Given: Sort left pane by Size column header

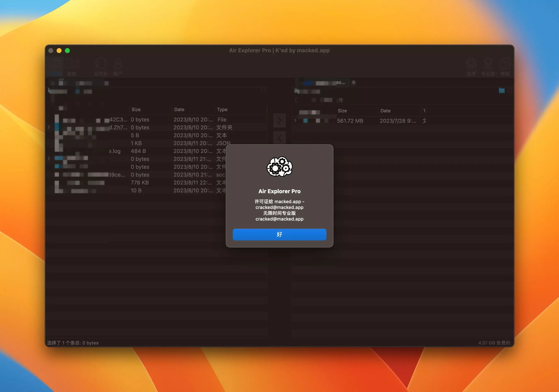Looking at the screenshot, I should (x=136, y=110).
